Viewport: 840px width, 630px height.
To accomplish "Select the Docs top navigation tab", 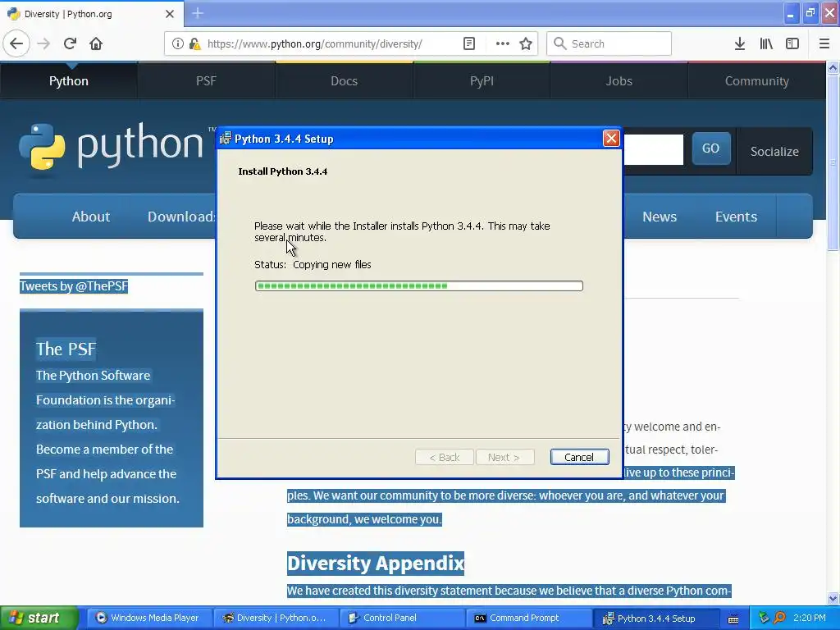I will 344,81.
